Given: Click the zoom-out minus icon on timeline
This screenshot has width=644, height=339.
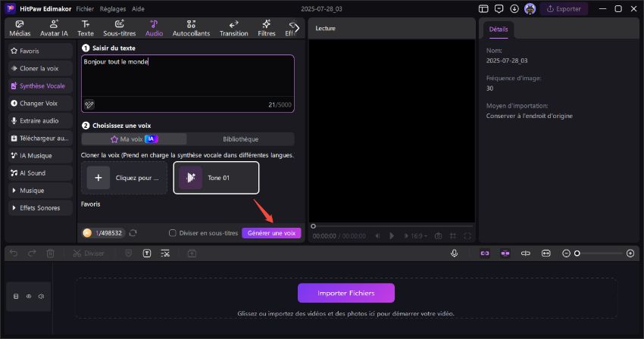Looking at the screenshot, I should (566, 253).
